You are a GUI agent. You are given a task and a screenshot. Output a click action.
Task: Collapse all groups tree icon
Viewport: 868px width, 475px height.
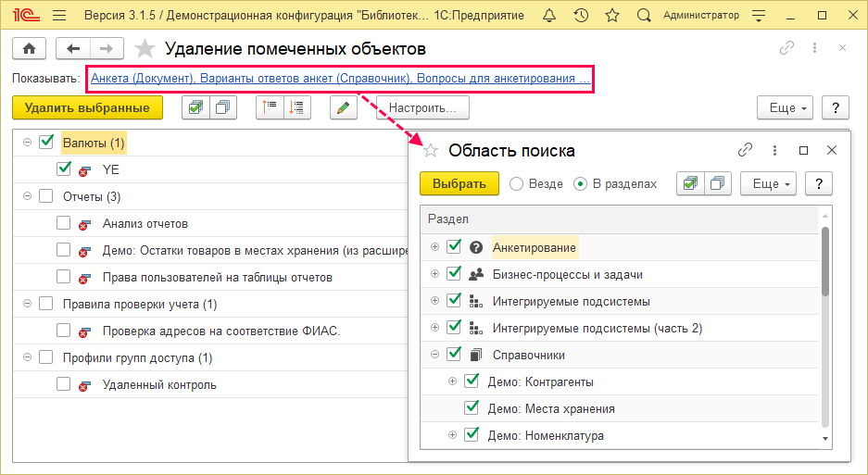pyautogui.click(x=270, y=107)
